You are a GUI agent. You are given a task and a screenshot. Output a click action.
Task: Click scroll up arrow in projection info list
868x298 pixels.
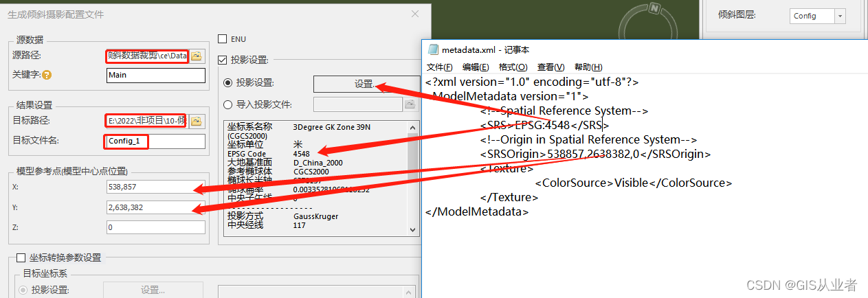413,128
